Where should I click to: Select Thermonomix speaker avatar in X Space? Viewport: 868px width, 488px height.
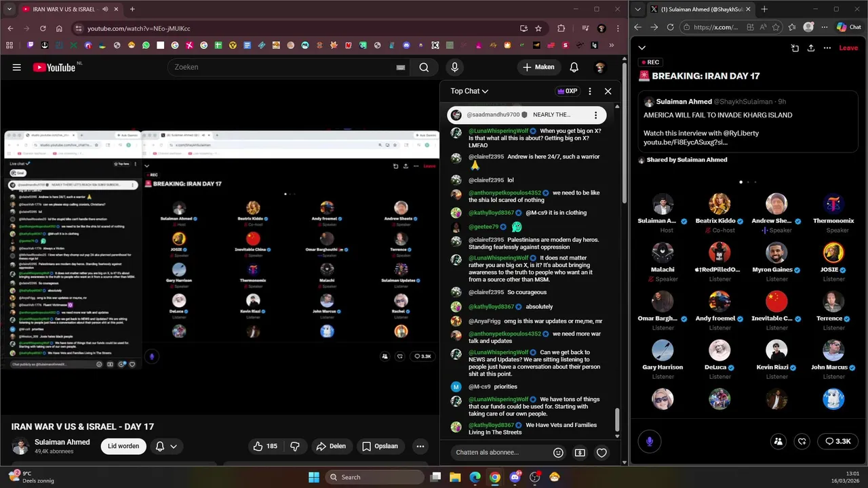833,204
